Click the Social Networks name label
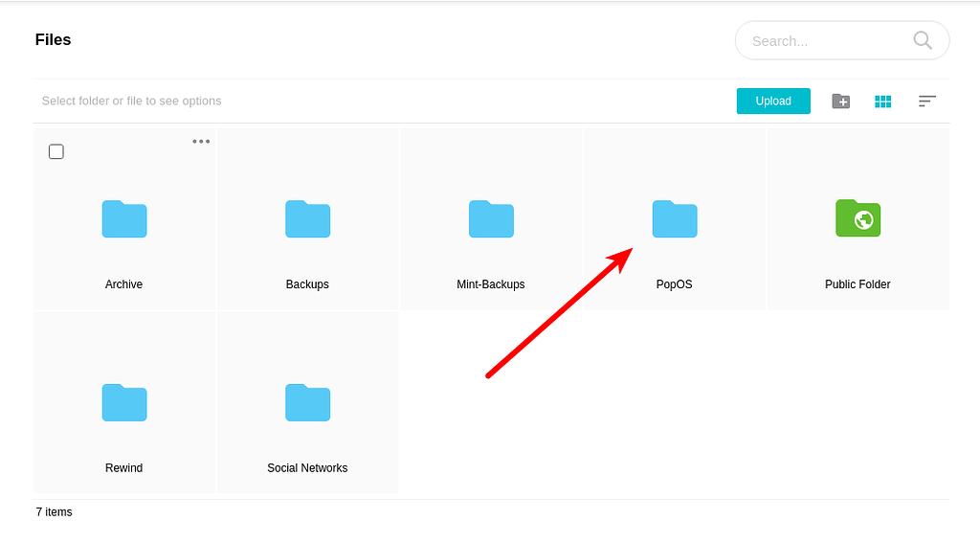 click(x=307, y=468)
